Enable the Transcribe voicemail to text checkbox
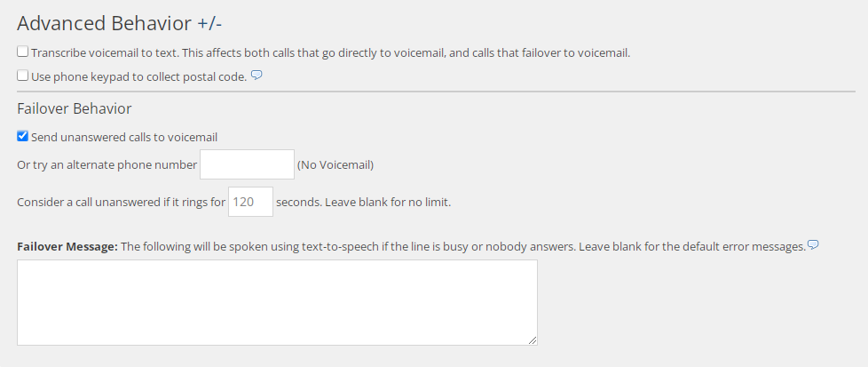Screen dimensions: 868x367 point(23,52)
